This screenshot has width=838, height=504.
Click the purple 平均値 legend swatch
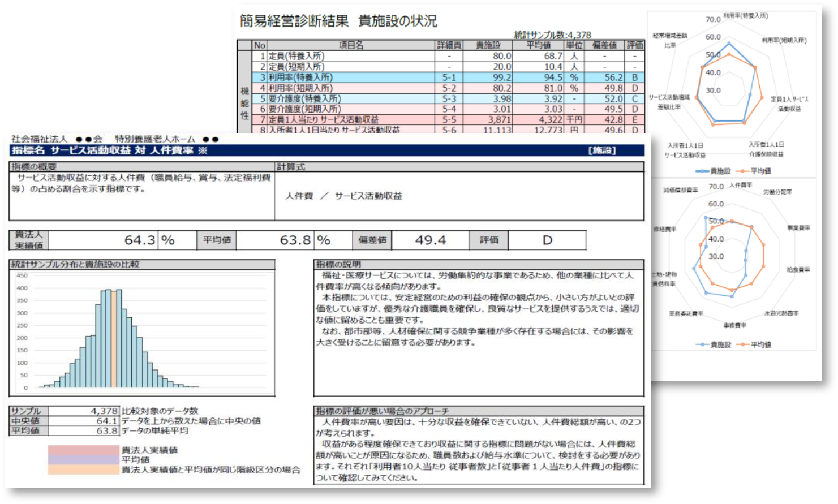[x=84, y=460]
